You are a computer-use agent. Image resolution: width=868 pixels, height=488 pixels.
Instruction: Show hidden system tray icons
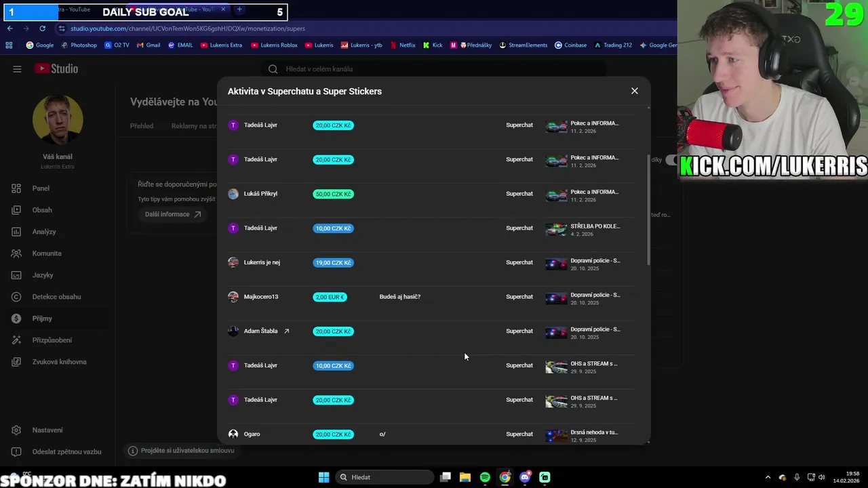(x=768, y=477)
